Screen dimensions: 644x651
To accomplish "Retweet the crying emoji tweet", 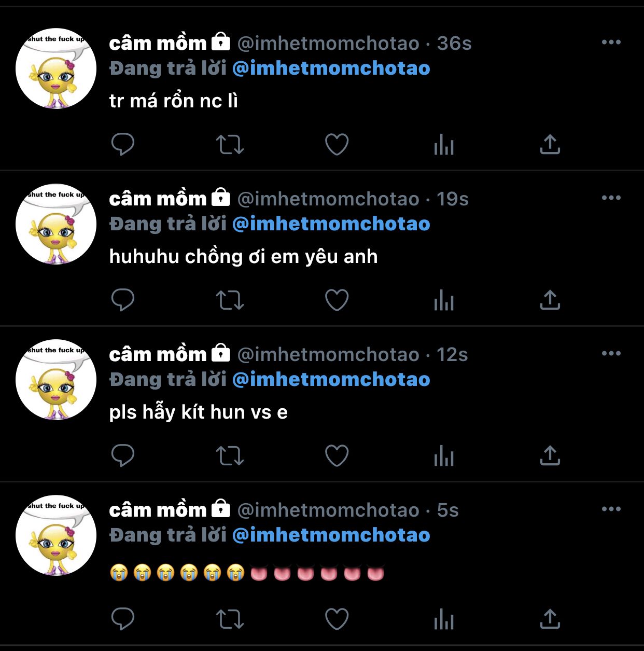I will pyautogui.click(x=230, y=619).
